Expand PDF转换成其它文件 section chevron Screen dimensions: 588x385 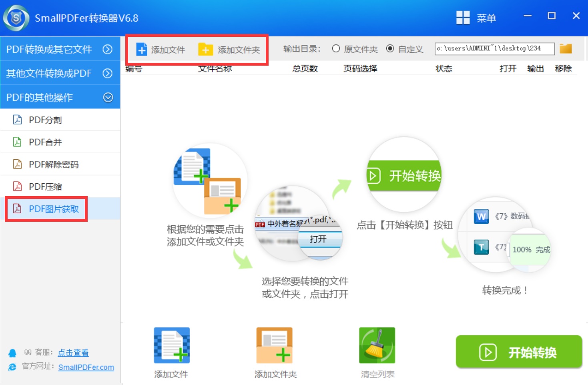108,49
